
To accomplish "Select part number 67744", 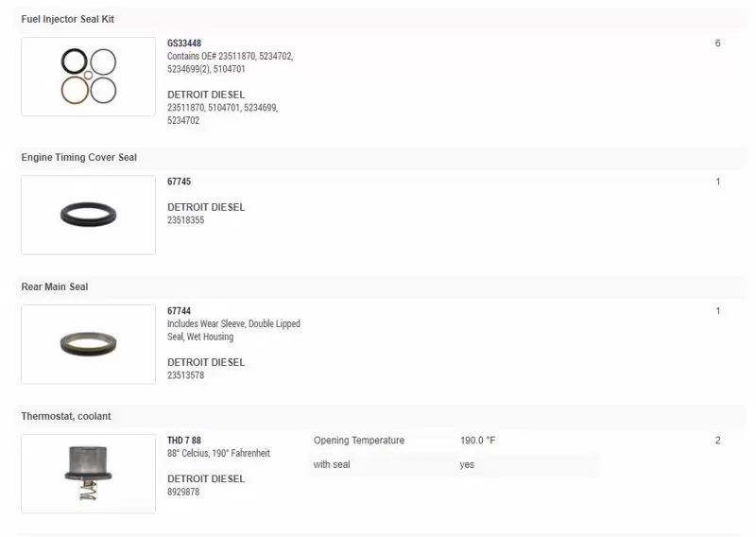I will [x=179, y=311].
